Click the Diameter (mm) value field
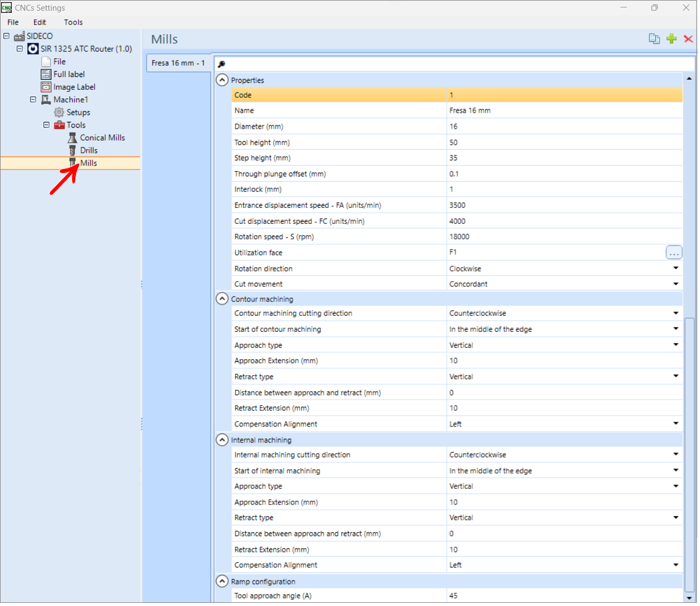Screen dimensions: 700x606 [x=564, y=127]
